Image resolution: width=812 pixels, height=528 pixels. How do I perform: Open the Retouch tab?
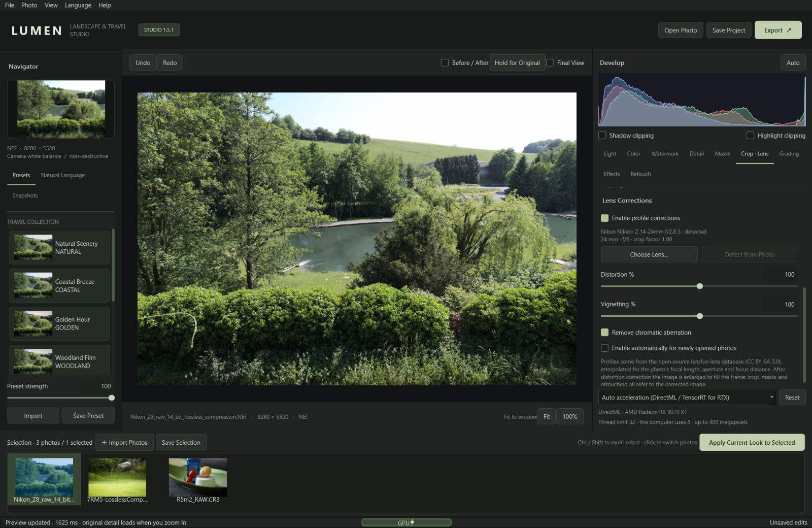640,174
